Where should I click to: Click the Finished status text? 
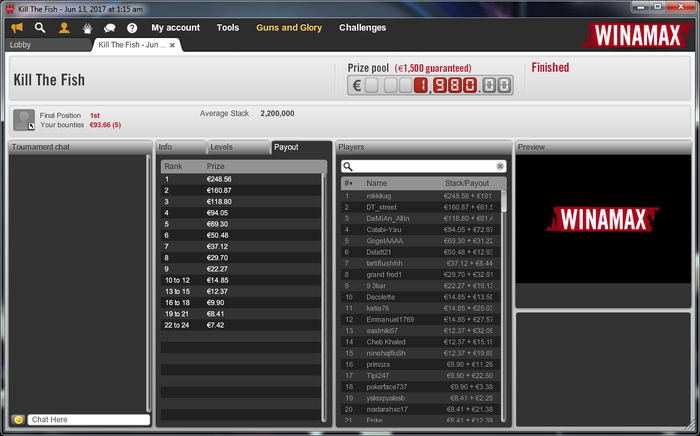(550, 67)
